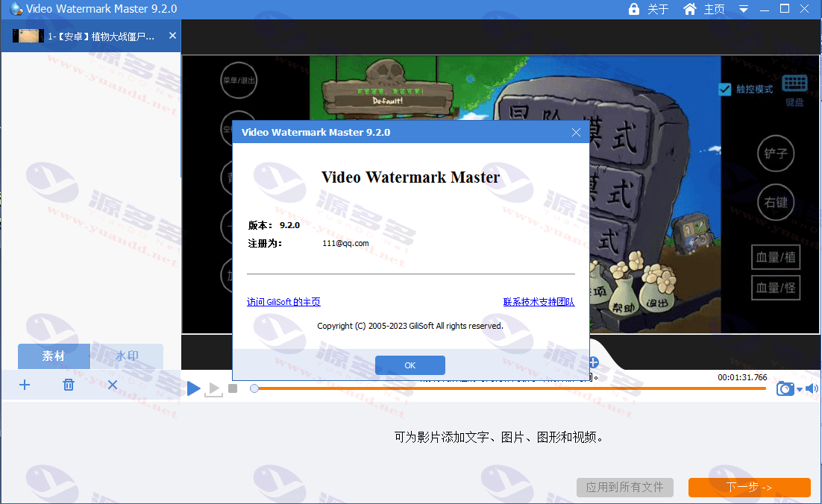Stop video playback
Screen dimensions: 822x504
coord(233,388)
